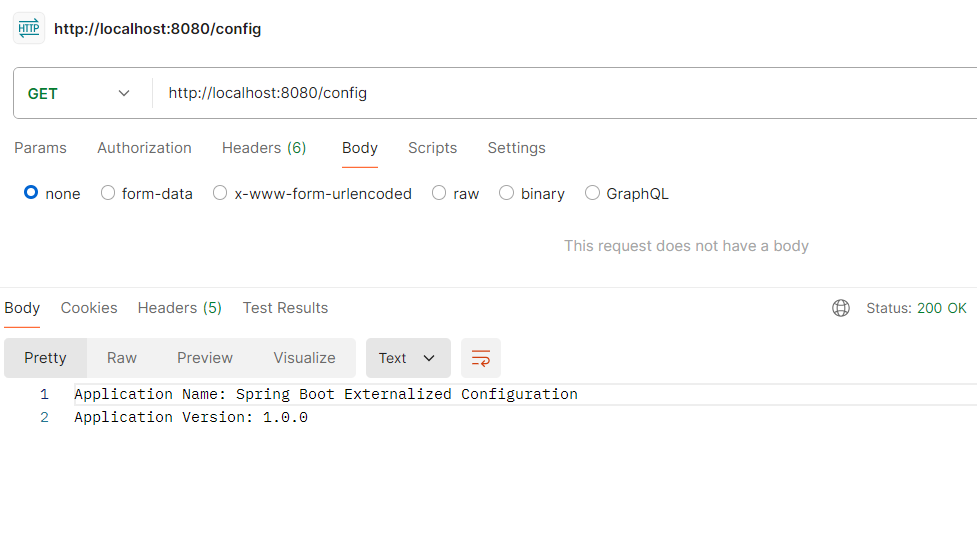Open the GET method dropdown
Image resolution: width=977 pixels, height=557 pixels.
coord(80,93)
